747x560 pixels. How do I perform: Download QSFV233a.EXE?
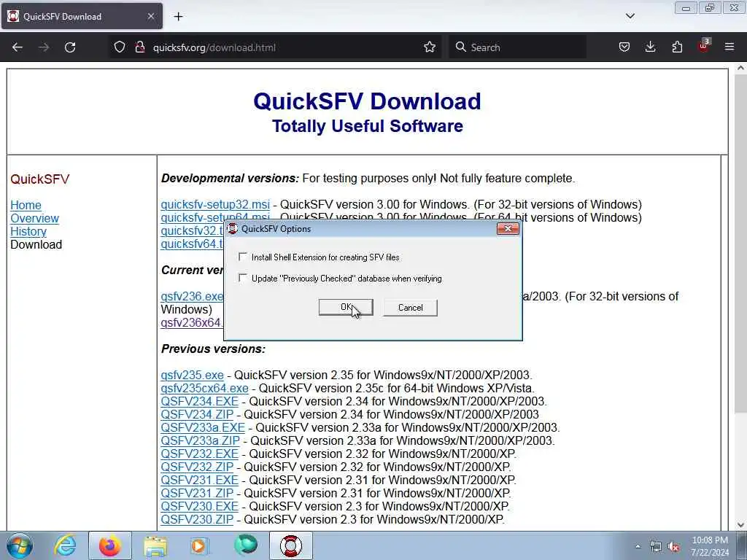point(203,427)
